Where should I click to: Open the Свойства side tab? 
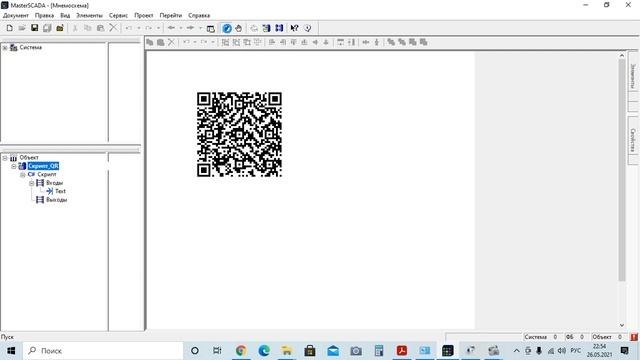(x=633, y=140)
